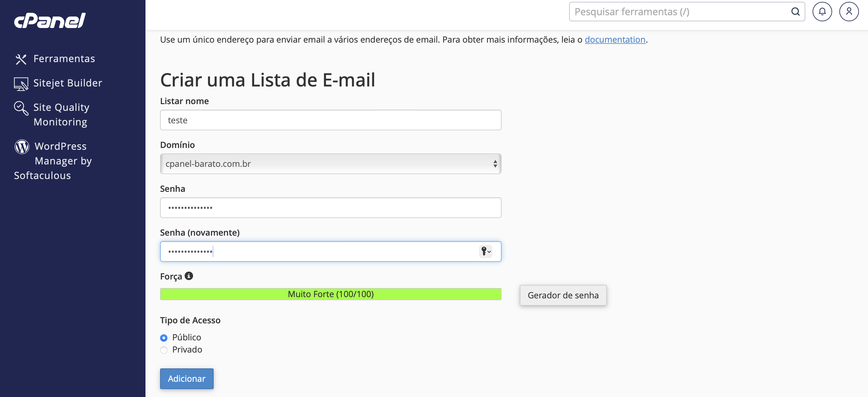
Task: Click the search magnifier icon
Action: coord(795,12)
